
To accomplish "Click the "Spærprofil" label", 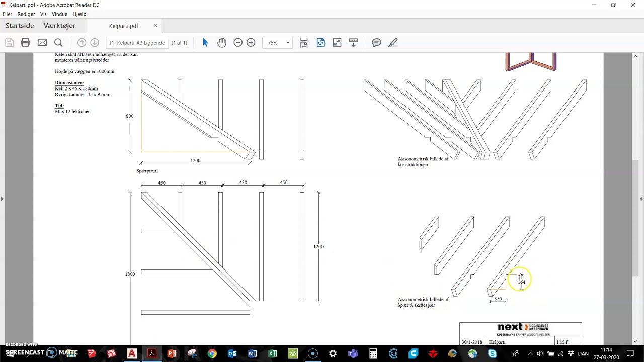I will pos(147,171).
